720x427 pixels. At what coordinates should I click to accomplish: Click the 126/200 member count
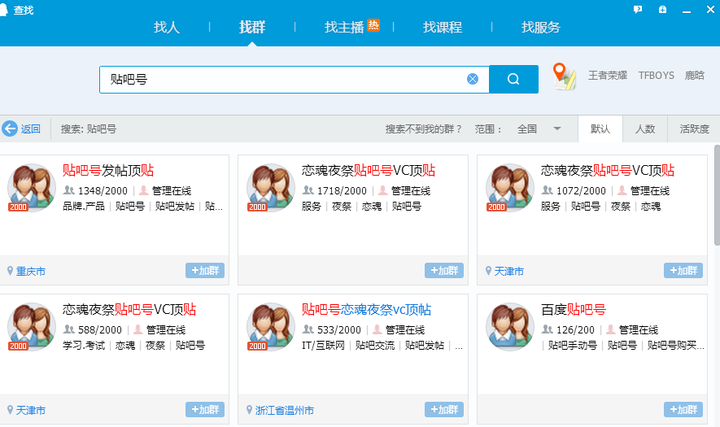tap(575, 330)
